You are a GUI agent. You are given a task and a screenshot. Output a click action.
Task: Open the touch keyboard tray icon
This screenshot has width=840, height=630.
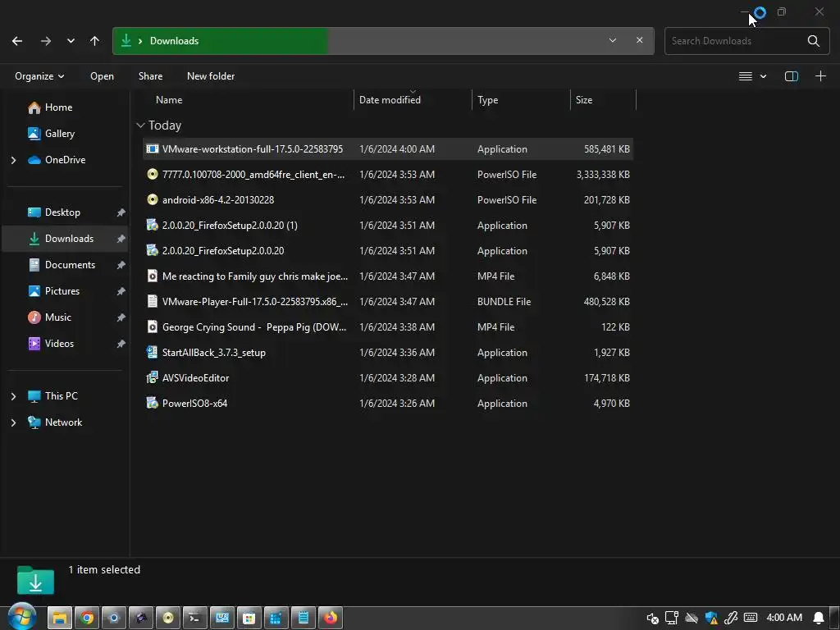(751, 618)
